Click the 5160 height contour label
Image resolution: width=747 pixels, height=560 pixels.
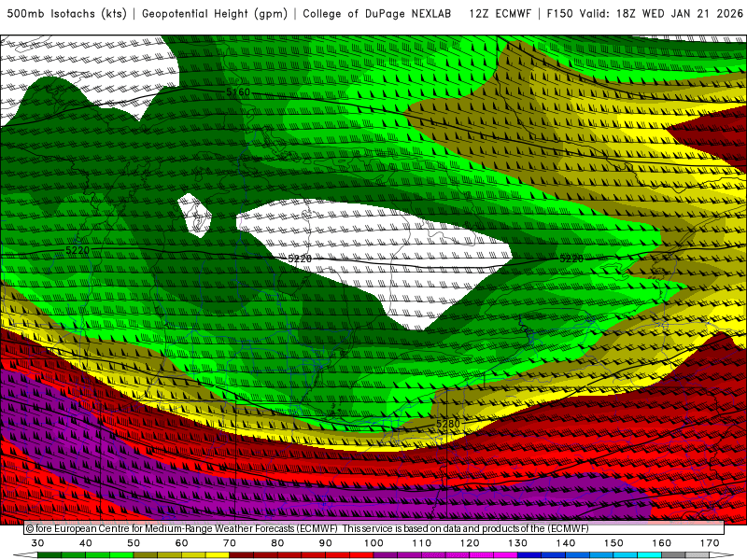click(x=238, y=91)
